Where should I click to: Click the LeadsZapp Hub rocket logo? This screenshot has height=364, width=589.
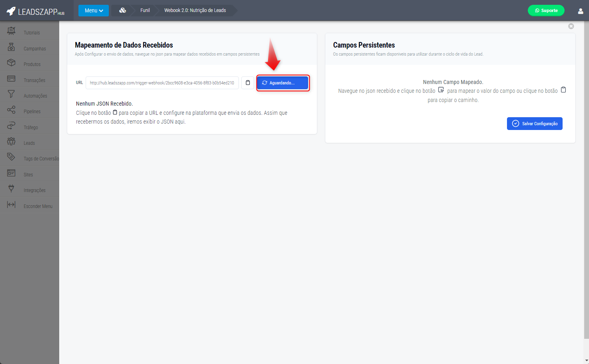pyautogui.click(x=35, y=11)
